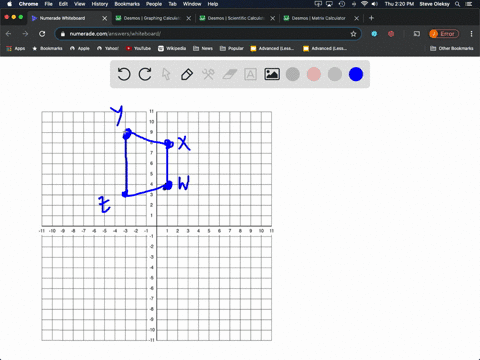Bookmark this page with the star icon
This screenshot has width=480, height=360.
tap(353, 34)
